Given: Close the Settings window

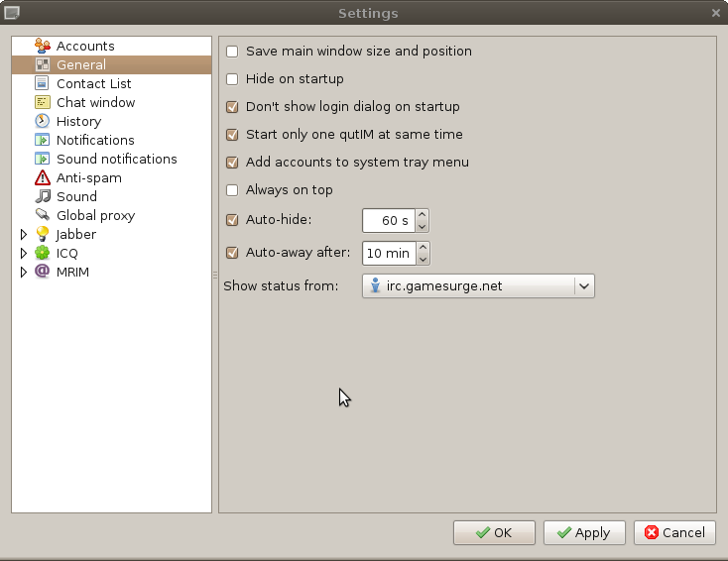Looking at the screenshot, I should [715, 13].
